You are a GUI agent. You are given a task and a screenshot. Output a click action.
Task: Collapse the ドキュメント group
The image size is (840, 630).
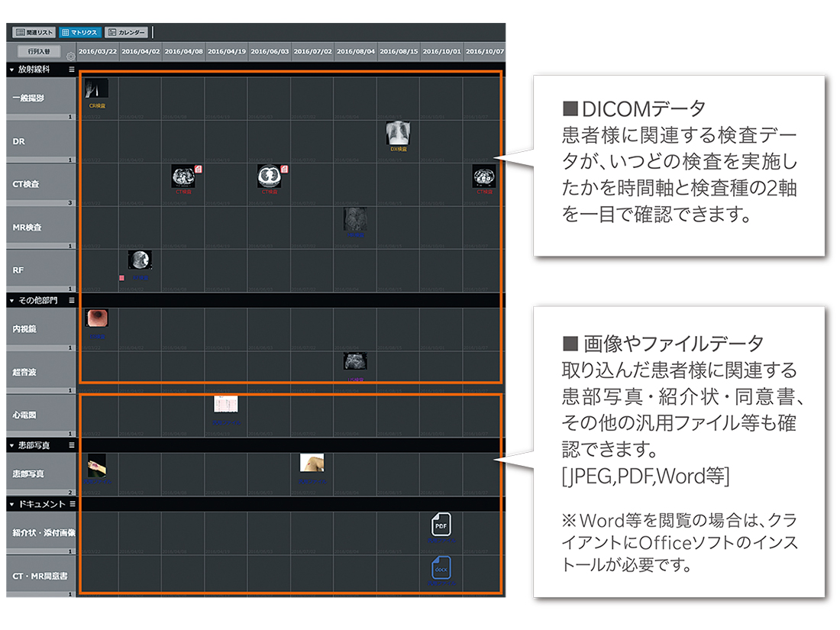(x=12, y=504)
